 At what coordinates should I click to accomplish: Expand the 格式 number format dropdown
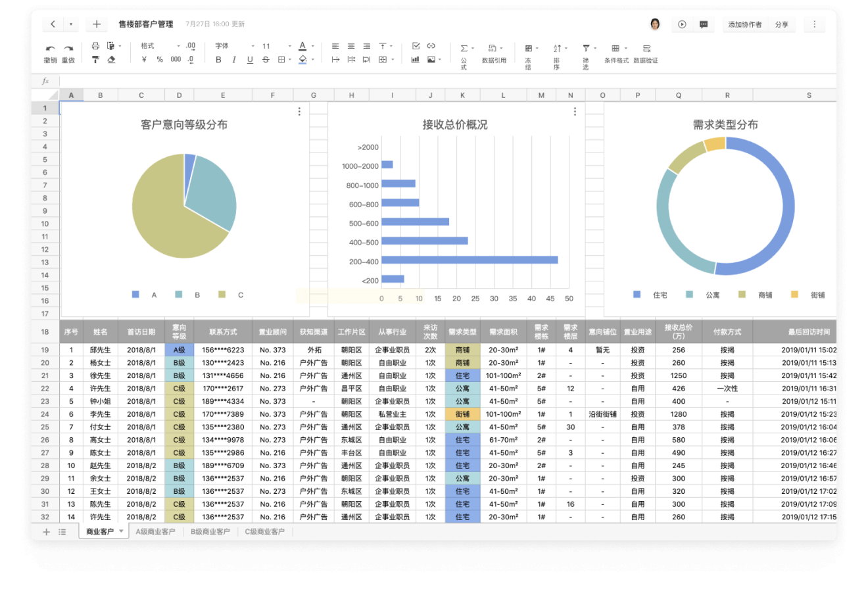click(178, 46)
